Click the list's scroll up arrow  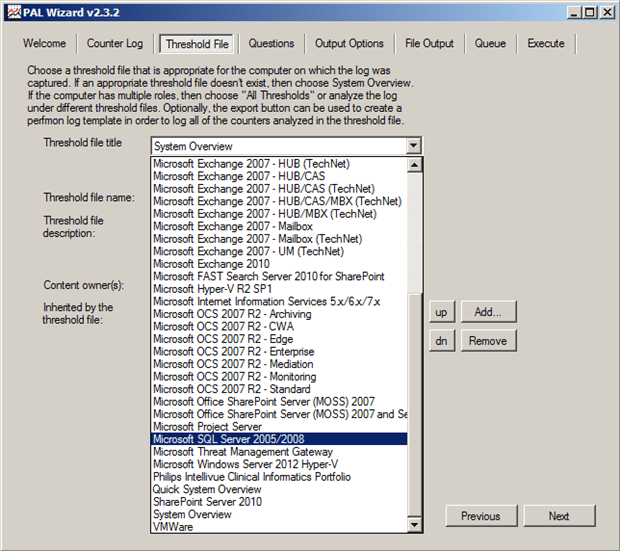pos(414,164)
